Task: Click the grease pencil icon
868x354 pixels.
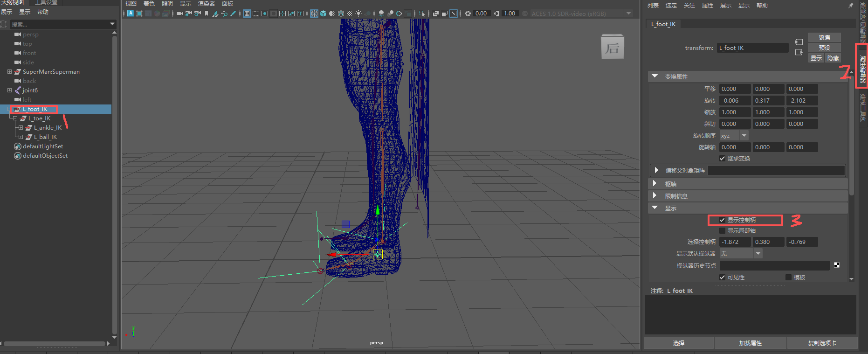Action: coord(233,14)
